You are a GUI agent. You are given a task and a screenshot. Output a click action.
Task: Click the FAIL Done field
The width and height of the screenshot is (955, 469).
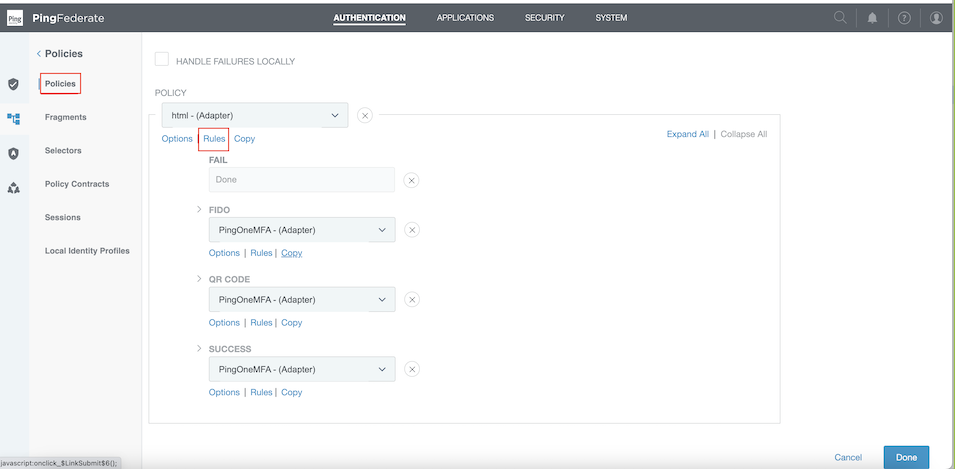[301, 180]
